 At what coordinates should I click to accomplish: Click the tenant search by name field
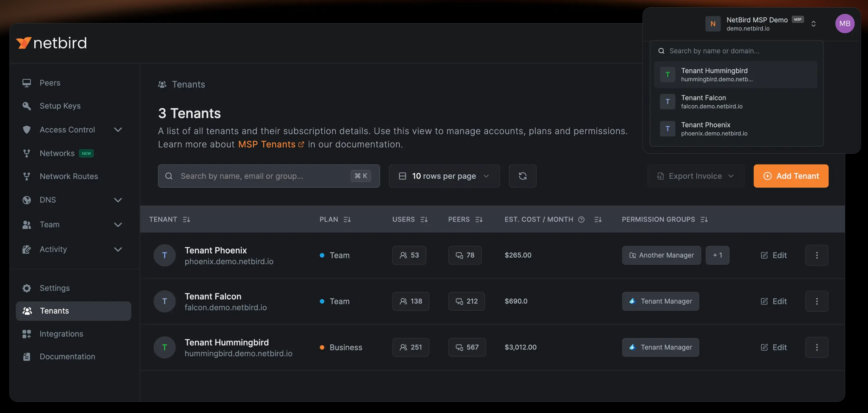point(263,176)
